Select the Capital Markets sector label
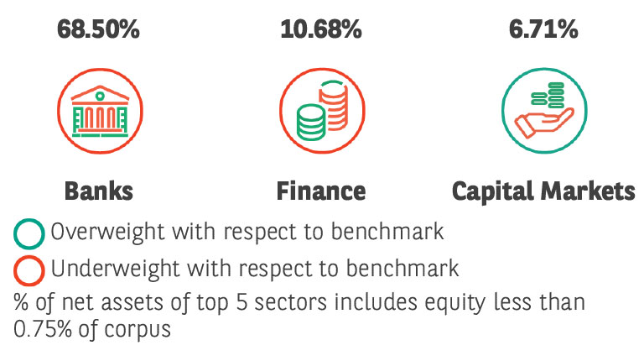This screenshot has width=644, height=361. point(543,191)
